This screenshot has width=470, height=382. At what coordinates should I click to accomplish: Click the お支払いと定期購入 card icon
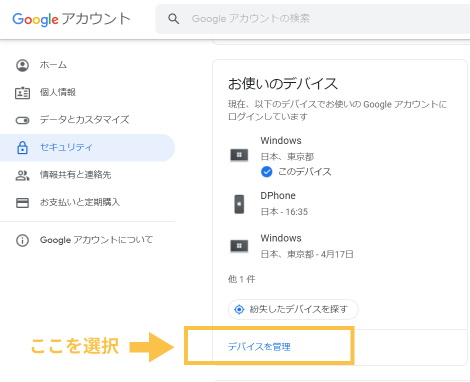pos(22,203)
